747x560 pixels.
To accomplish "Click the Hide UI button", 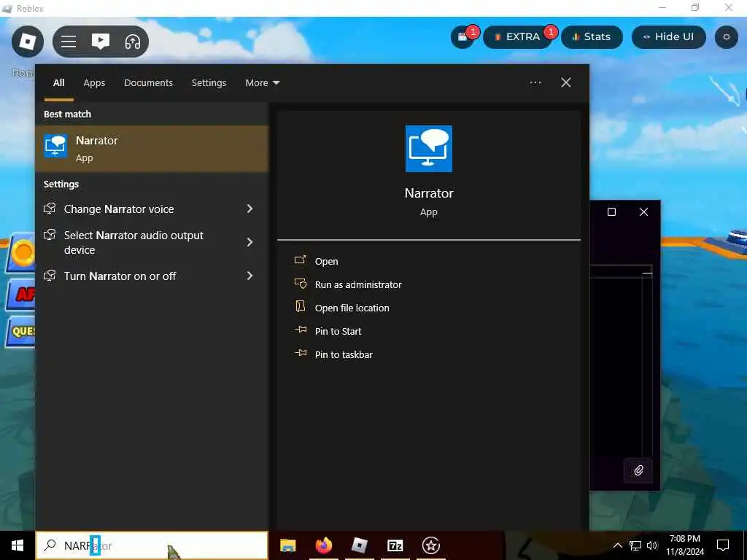I will click(668, 37).
